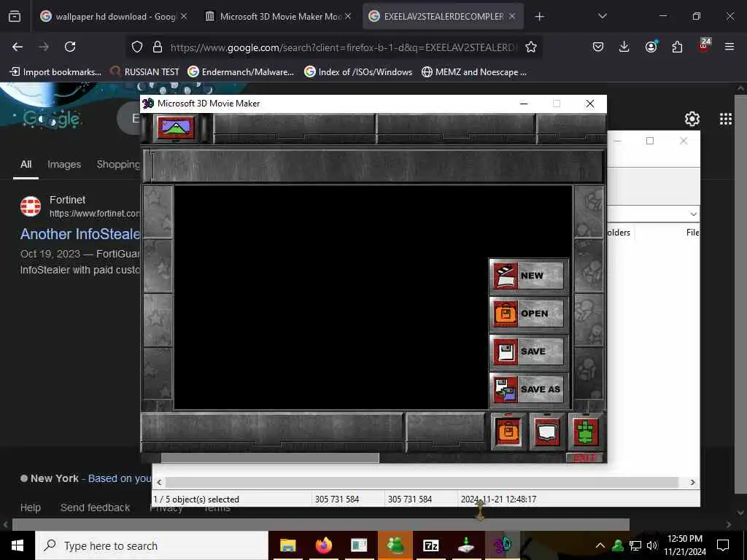Open Google quick settings gear icon

pos(692,119)
